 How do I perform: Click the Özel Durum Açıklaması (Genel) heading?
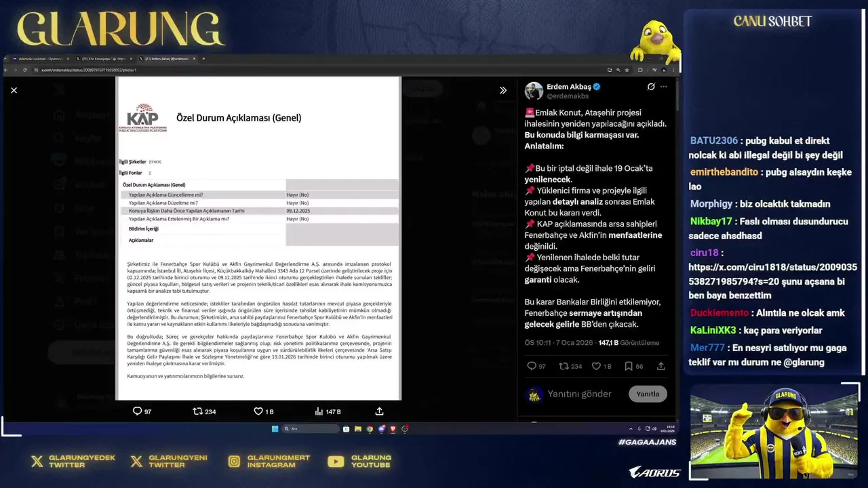point(239,117)
